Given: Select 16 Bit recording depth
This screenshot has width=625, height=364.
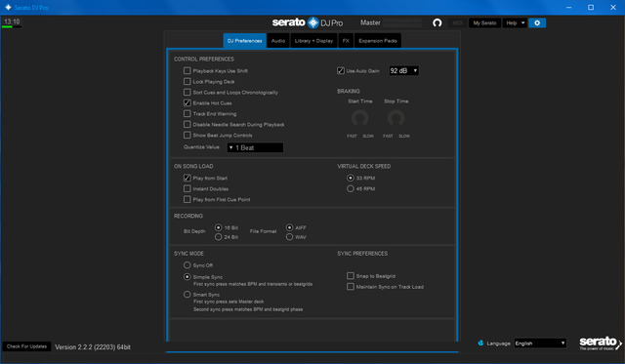Looking at the screenshot, I should pyautogui.click(x=218, y=227).
